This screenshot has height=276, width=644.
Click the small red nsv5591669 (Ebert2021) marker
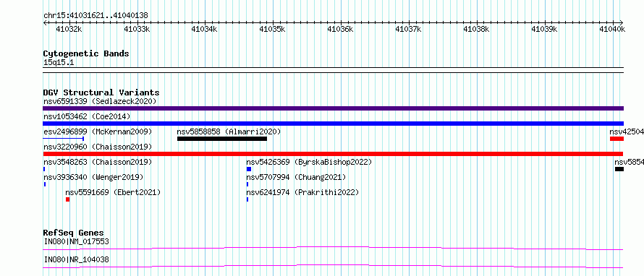tap(67, 199)
